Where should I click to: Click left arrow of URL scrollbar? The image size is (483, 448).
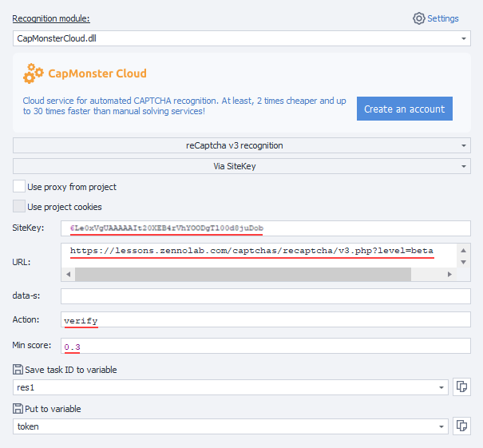coord(68,275)
